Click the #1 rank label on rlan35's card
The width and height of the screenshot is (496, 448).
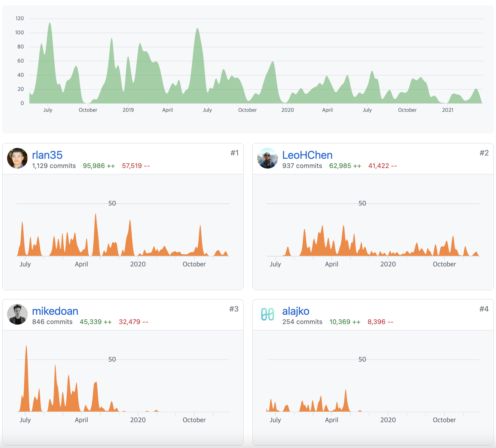tap(234, 153)
